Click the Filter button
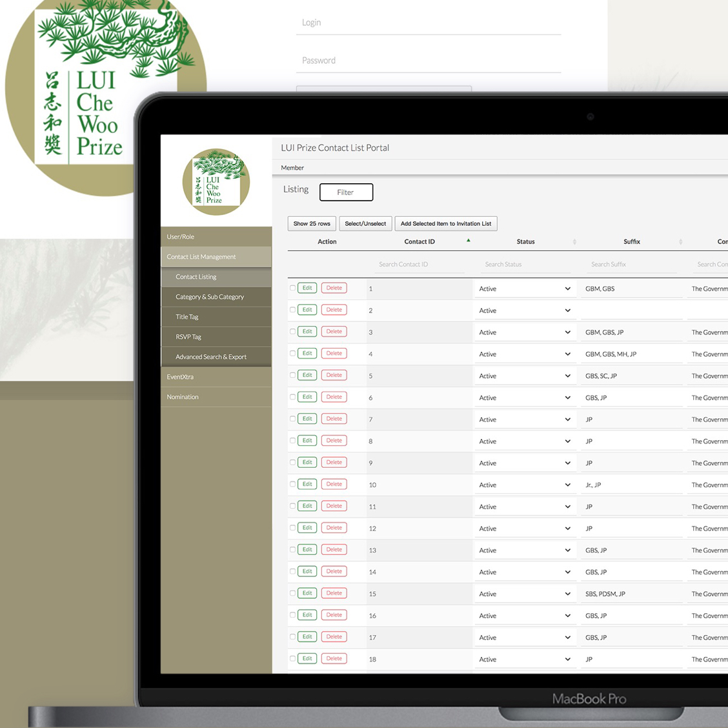Viewport: 728px width, 728px height. point(347,192)
